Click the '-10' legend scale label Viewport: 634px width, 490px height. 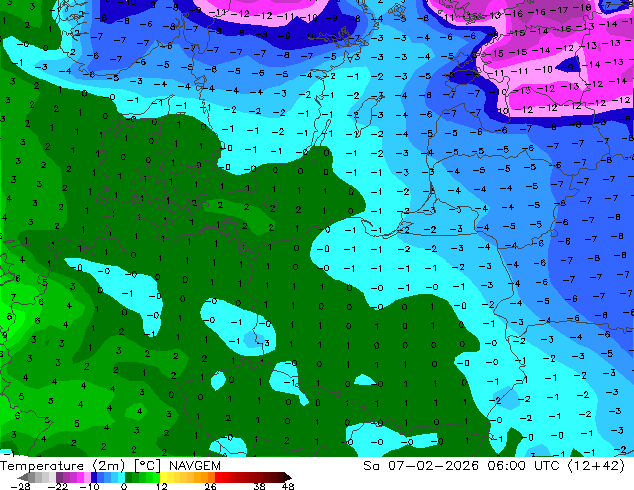[x=89, y=486]
